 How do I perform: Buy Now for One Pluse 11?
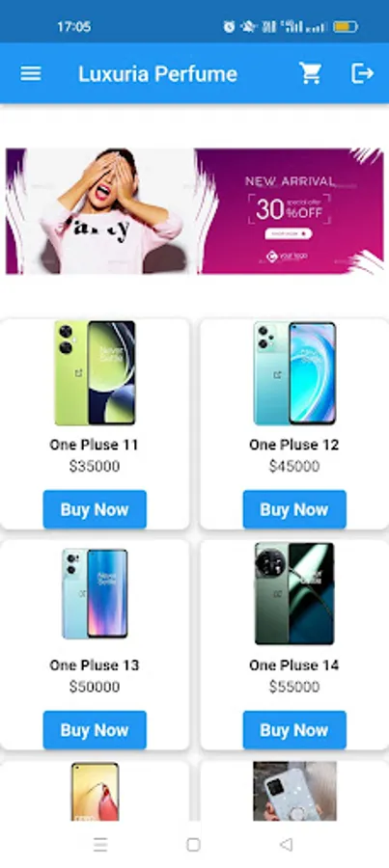95,509
